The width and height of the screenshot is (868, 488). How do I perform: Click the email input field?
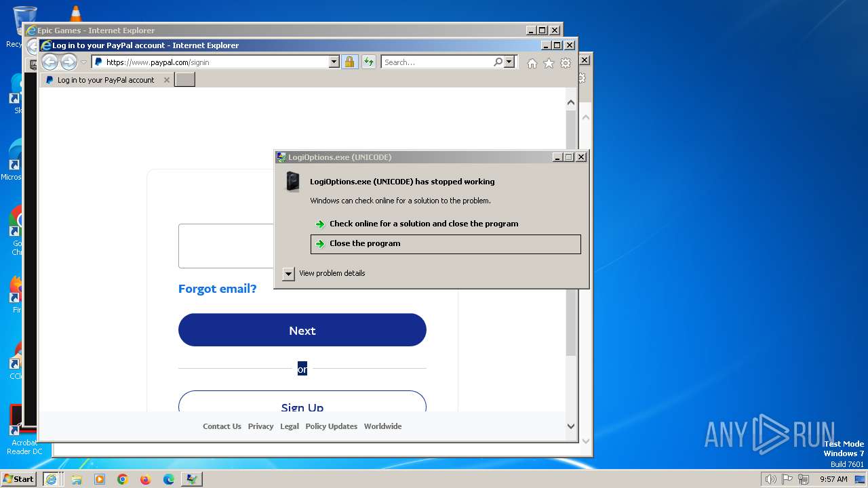tap(226, 246)
